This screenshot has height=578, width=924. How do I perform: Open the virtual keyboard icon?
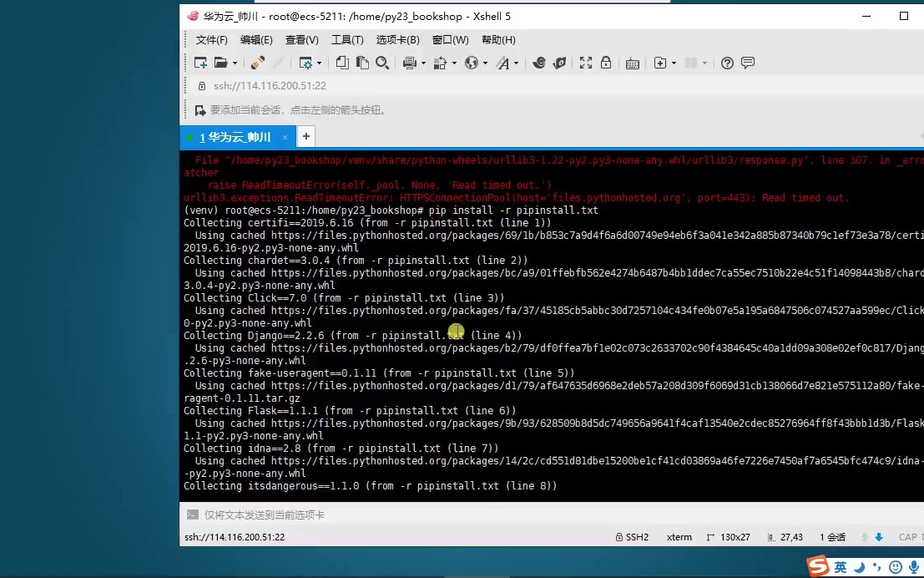pos(633,63)
